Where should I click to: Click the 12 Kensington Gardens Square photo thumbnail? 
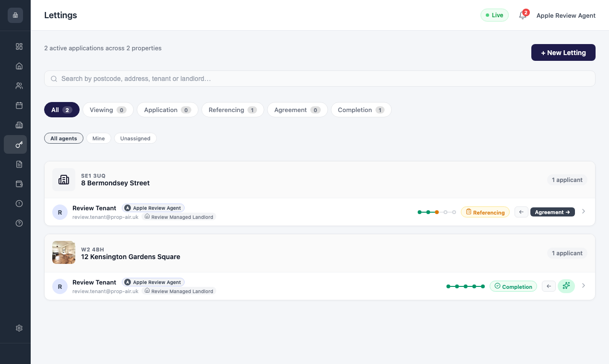64,252
